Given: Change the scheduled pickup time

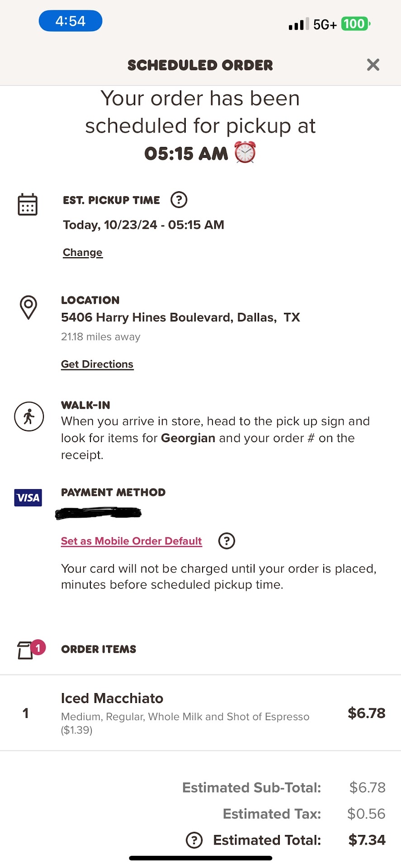Looking at the screenshot, I should 83,252.
